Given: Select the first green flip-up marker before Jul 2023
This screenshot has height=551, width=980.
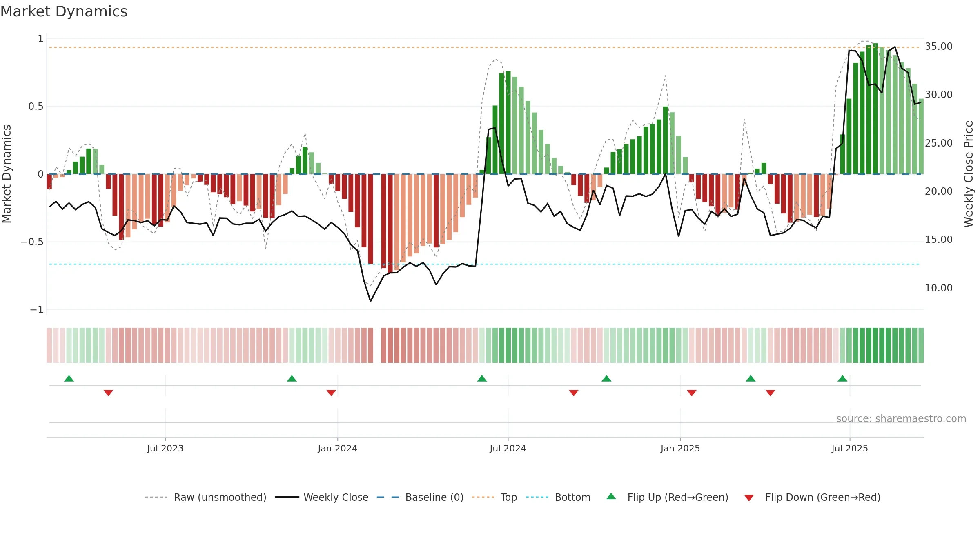Looking at the screenshot, I should coord(69,378).
